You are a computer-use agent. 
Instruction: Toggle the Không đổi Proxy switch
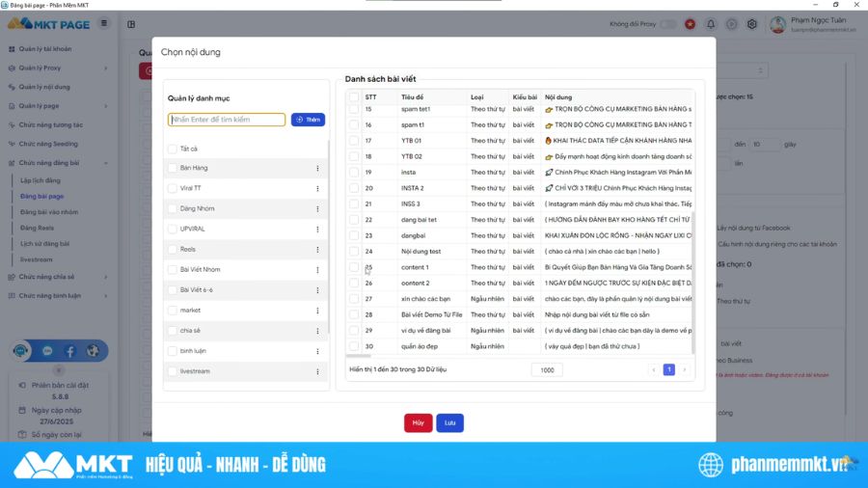point(667,24)
